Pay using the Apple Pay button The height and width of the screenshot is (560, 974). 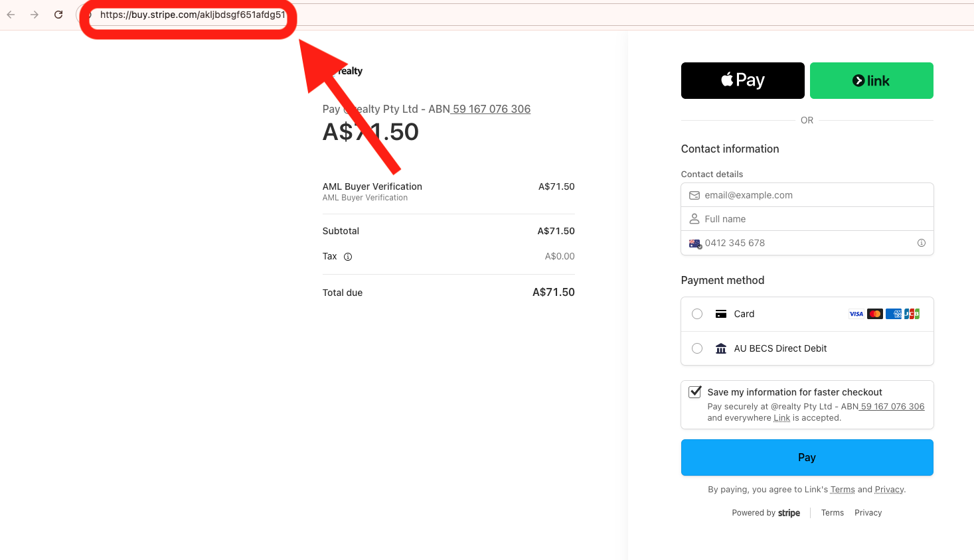click(743, 80)
